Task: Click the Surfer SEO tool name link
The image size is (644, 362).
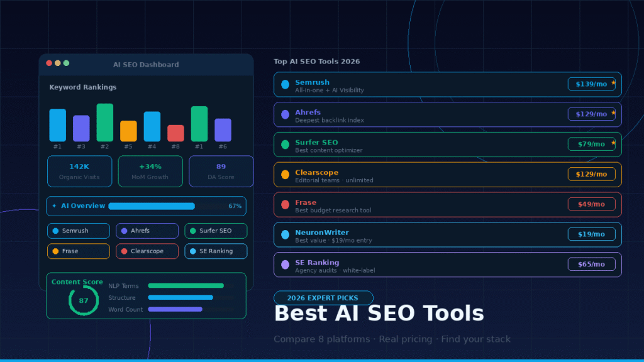Action: click(x=316, y=143)
